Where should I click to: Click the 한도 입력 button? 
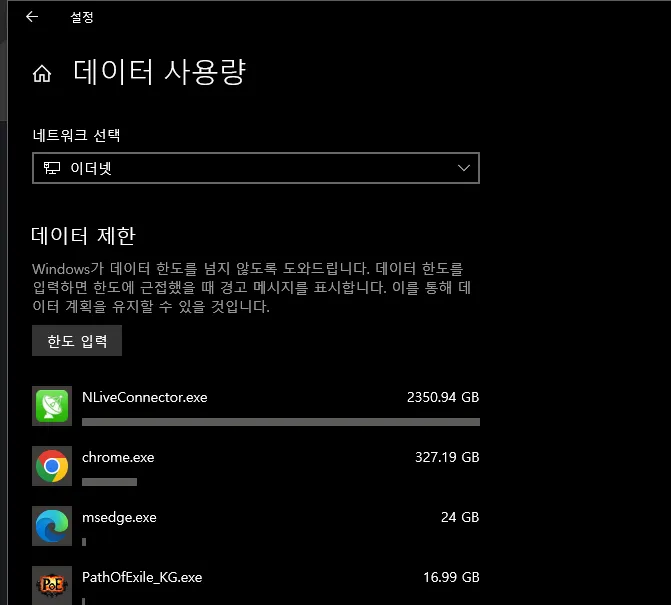(x=77, y=341)
